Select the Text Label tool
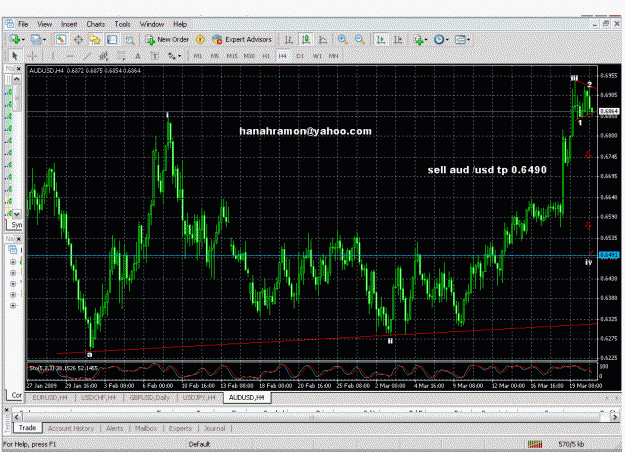Screen dimensions: 625x452 (x=155, y=56)
